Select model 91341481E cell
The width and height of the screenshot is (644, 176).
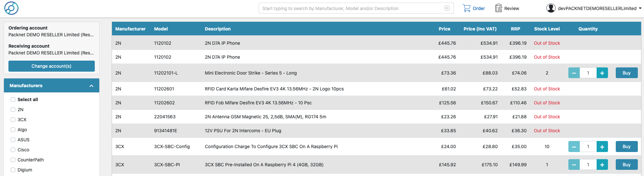point(166,131)
